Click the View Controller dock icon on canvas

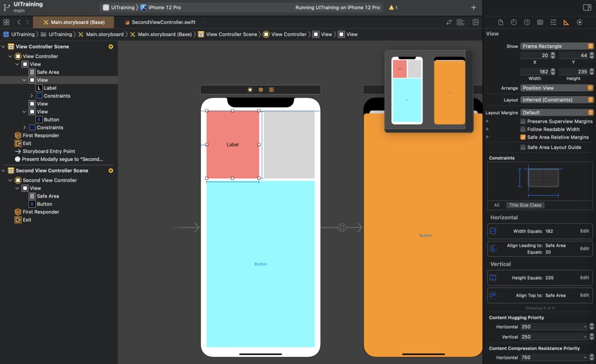click(x=250, y=90)
